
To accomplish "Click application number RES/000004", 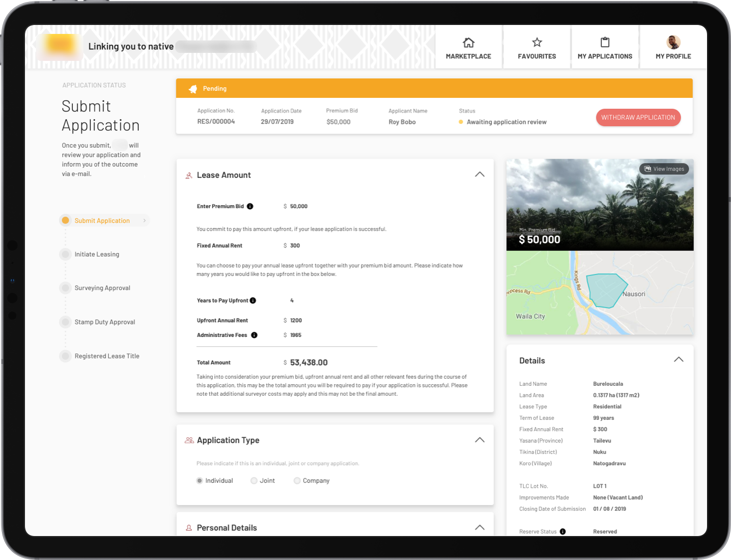I will click(216, 122).
